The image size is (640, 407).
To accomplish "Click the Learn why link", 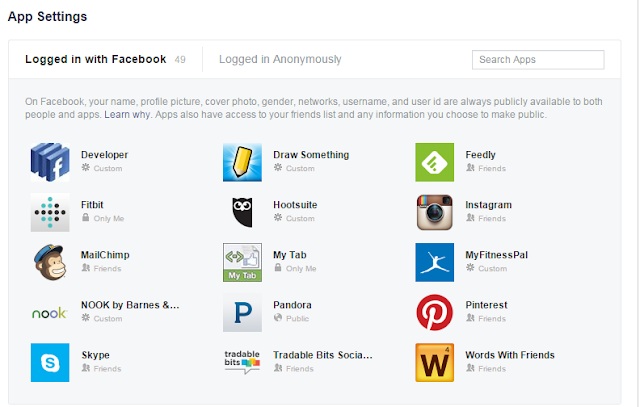I will point(125,115).
